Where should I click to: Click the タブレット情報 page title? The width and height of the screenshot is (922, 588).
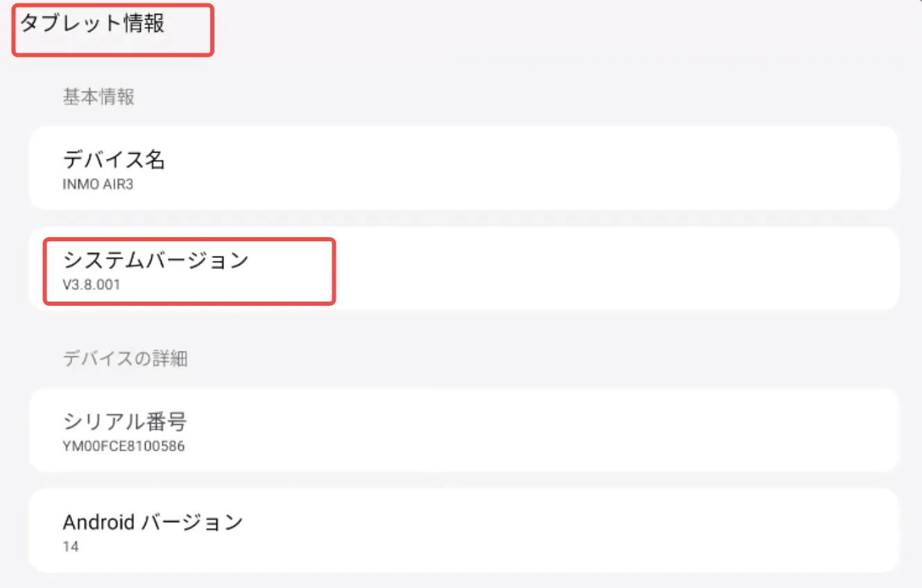pyautogui.click(x=92, y=24)
